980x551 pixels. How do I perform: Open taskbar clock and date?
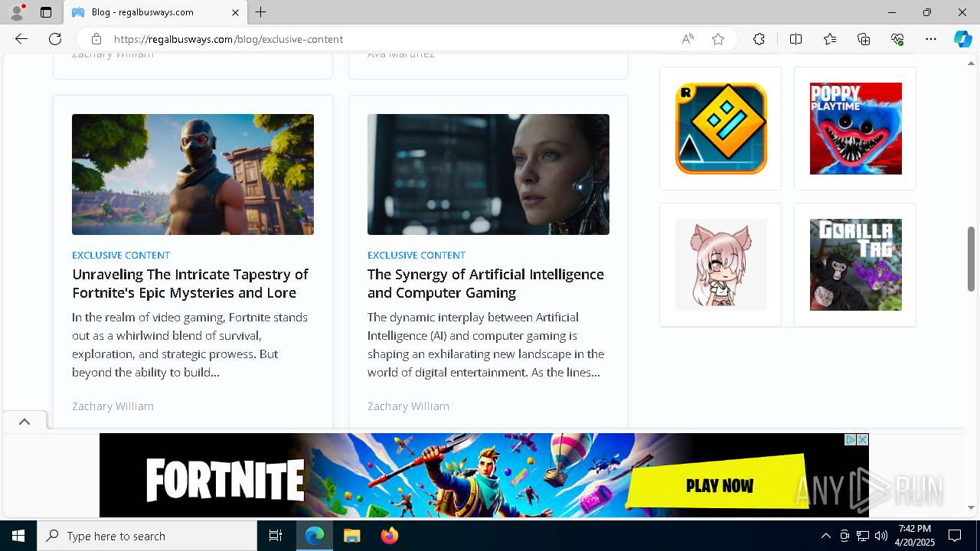915,536
